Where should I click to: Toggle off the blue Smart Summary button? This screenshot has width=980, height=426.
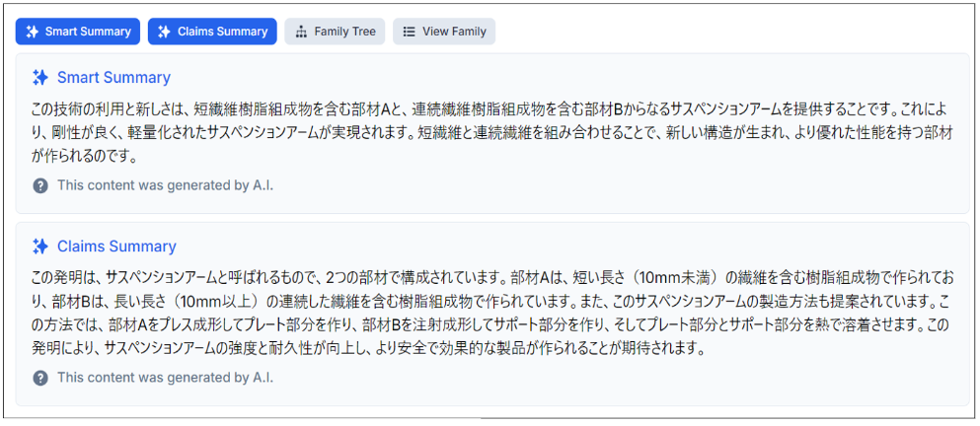(x=78, y=32)
